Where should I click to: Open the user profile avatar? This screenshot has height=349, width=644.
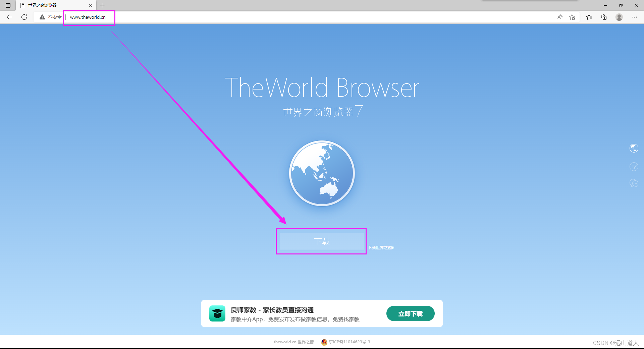pos(619,17)
